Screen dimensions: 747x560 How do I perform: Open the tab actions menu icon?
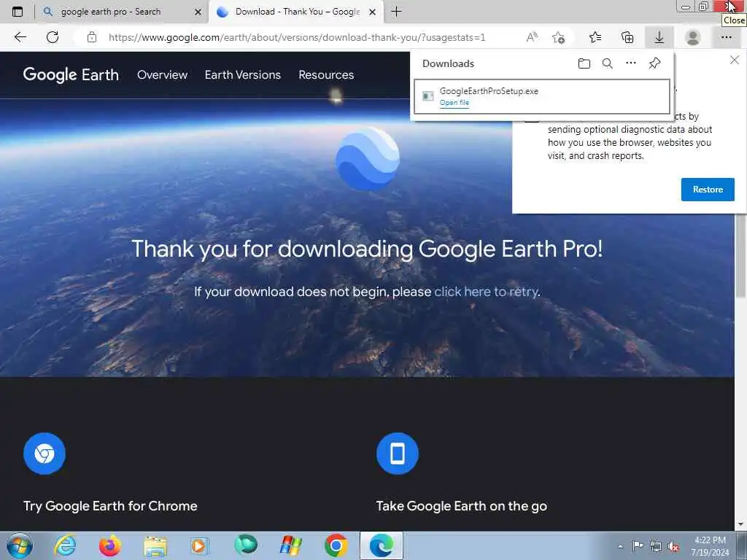[x=18, y=12]
